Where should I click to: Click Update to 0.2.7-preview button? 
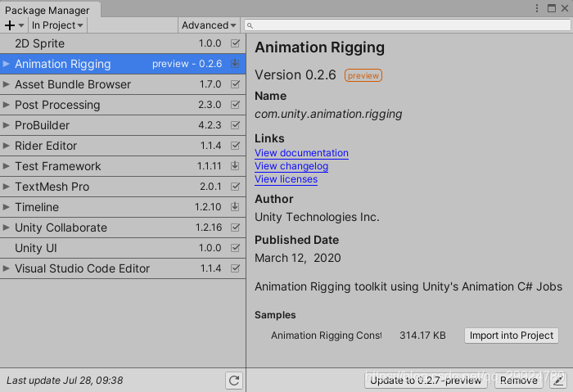pos(426,381)
